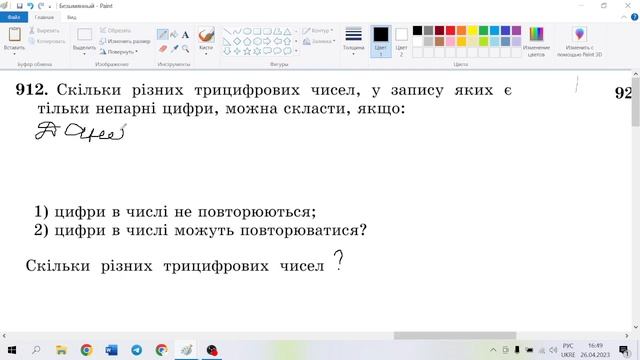Open the notification center icon
This screenshot has width=640, height=360.
[x=624, y=350]
